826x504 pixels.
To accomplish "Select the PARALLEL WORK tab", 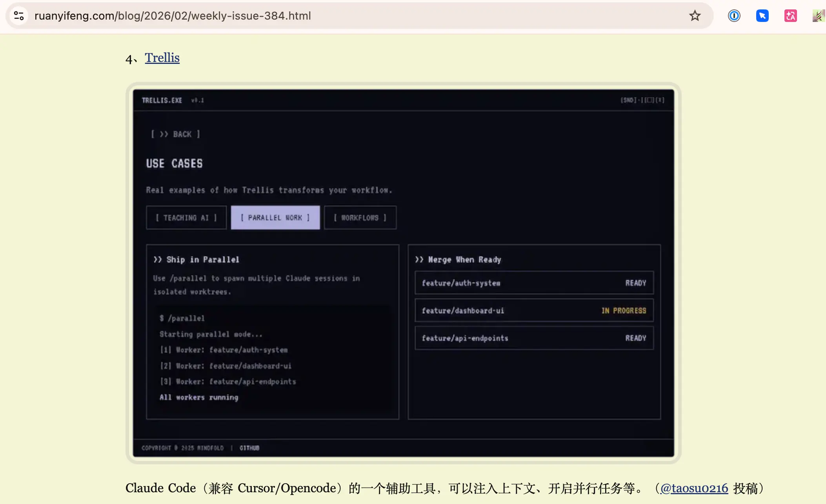I will tap(275, 218).
